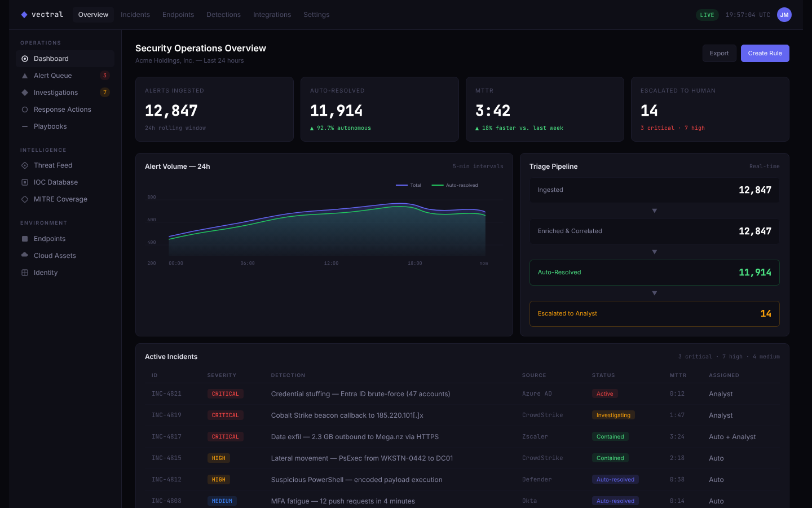Click the Active status badge

pos(605,394)
